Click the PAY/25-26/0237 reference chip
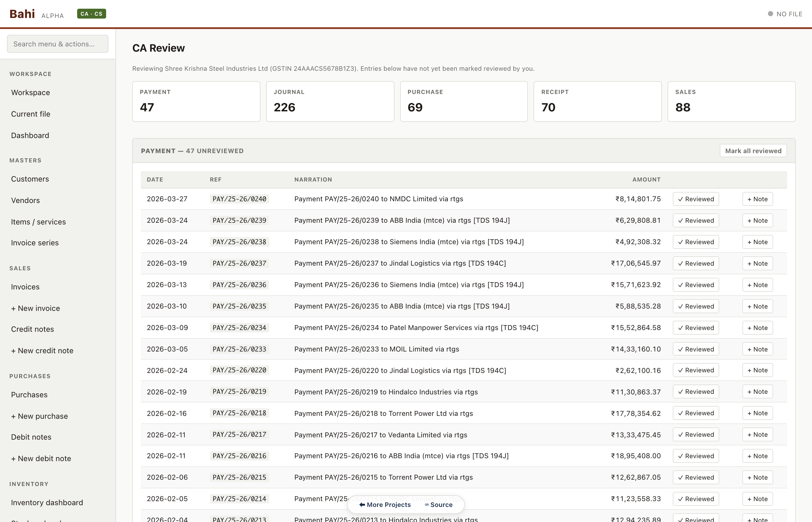This screenshot has height=522, width=812. click(239, 263)
